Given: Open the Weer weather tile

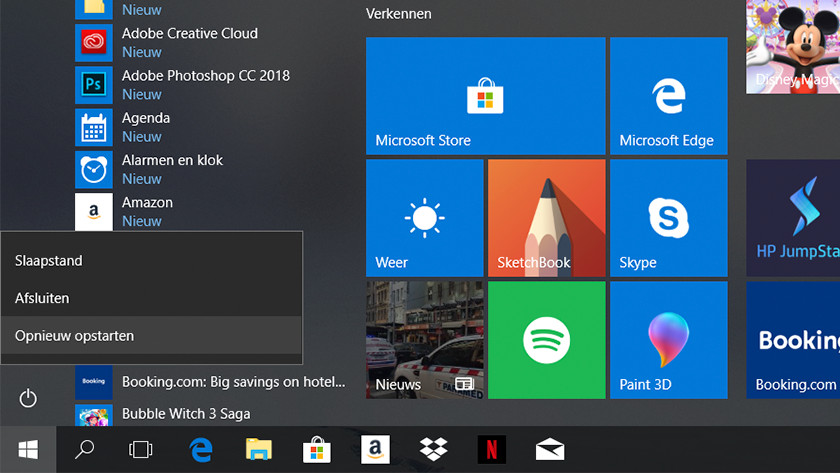Looking at the screenshot, I should 424,218.
